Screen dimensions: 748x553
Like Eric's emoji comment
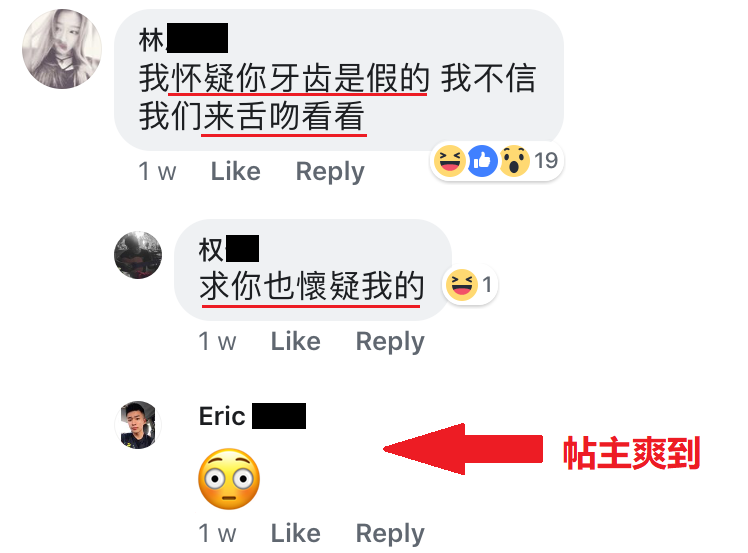296,533
